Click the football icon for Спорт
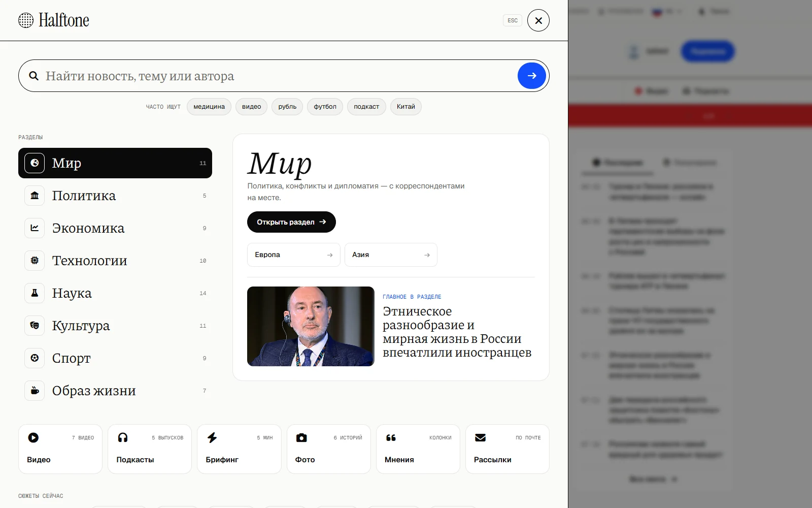 35,358
